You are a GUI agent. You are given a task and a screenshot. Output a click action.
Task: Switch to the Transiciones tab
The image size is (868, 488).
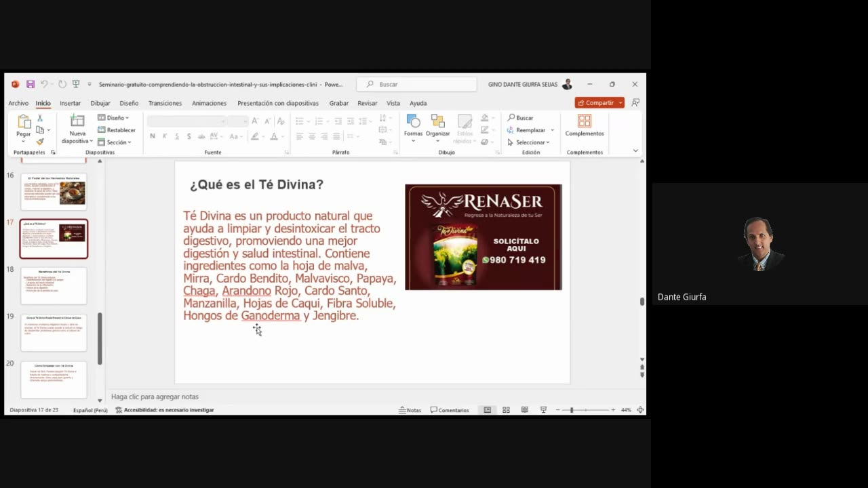[x=165, y=103]
